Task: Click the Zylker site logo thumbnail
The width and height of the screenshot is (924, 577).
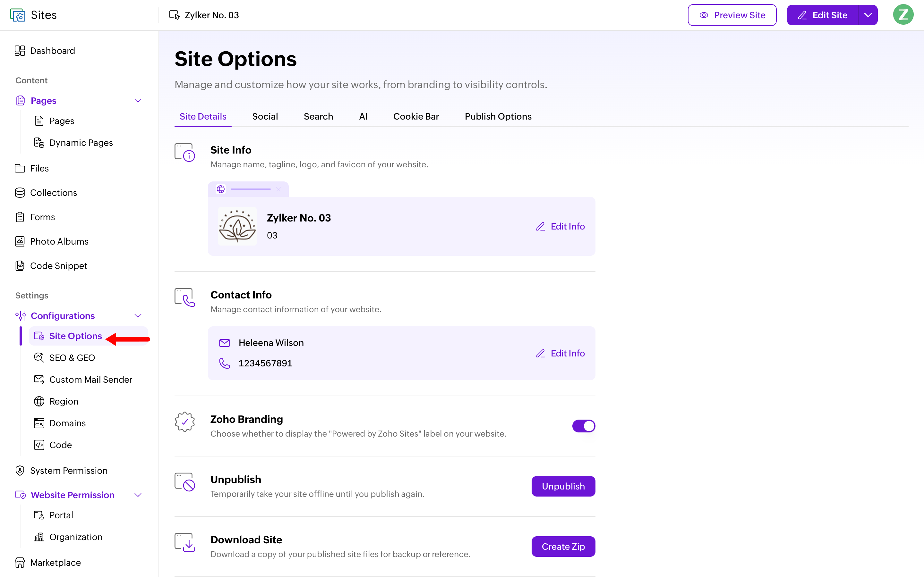Action: tap(237, 226)
